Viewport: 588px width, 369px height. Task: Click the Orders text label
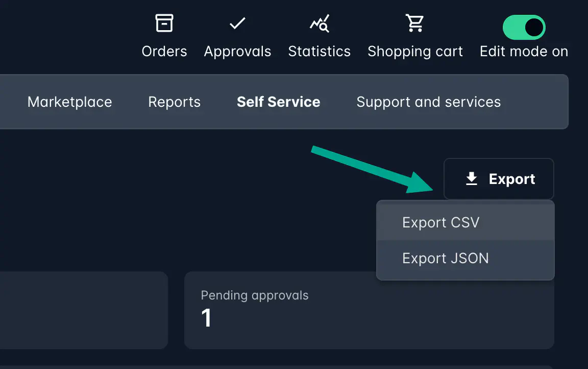click(x=164, y=52)
